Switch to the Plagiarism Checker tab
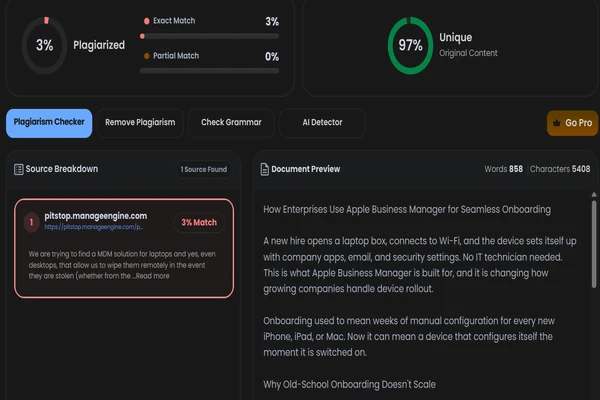This screenshot has height=400, width=600. [49, 123]
